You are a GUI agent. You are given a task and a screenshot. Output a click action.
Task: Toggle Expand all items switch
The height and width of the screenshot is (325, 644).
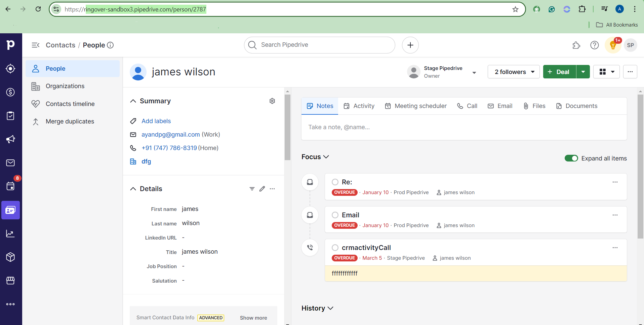point(571,158)
